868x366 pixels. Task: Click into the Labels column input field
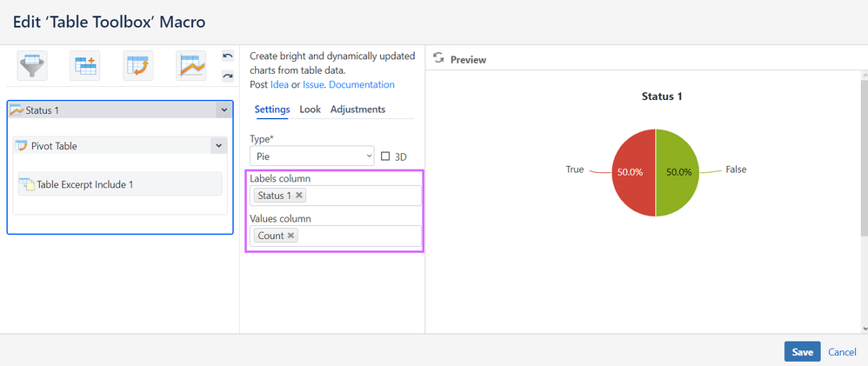coord(336,196)
